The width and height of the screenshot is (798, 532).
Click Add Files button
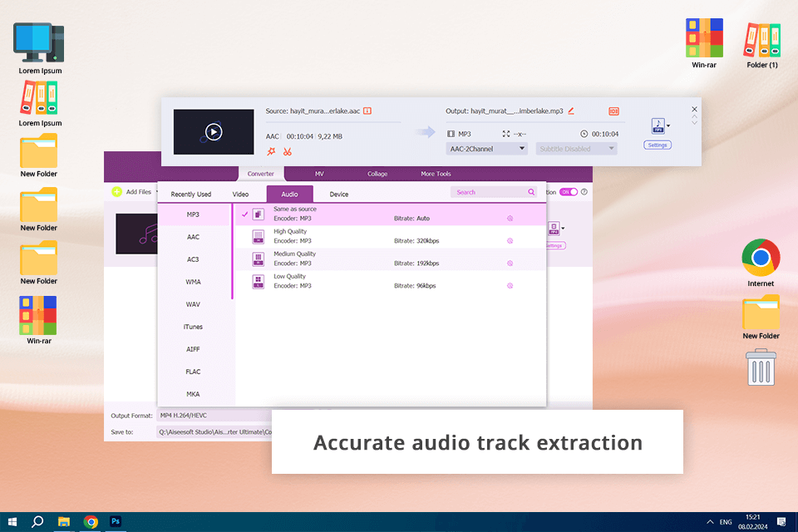132,192
